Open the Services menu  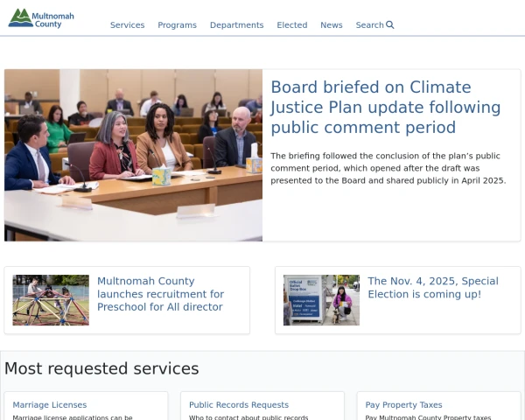pyautogui.click(x=127, y=25)
